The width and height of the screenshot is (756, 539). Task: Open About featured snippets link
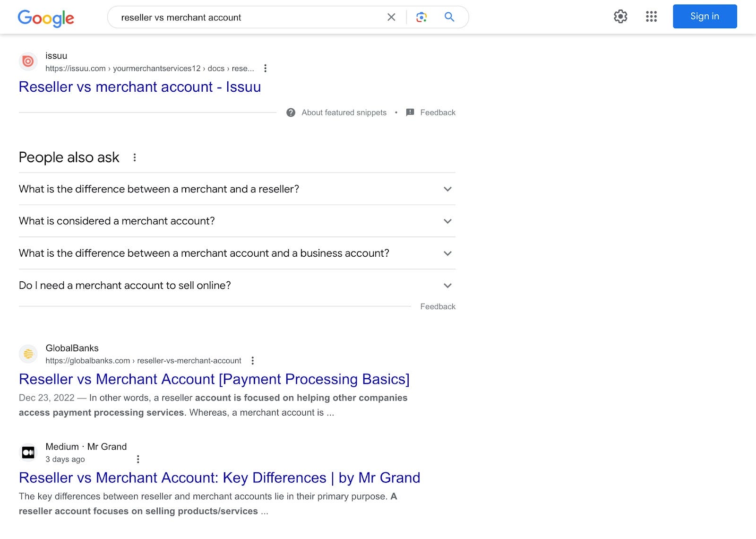point(344,113)
